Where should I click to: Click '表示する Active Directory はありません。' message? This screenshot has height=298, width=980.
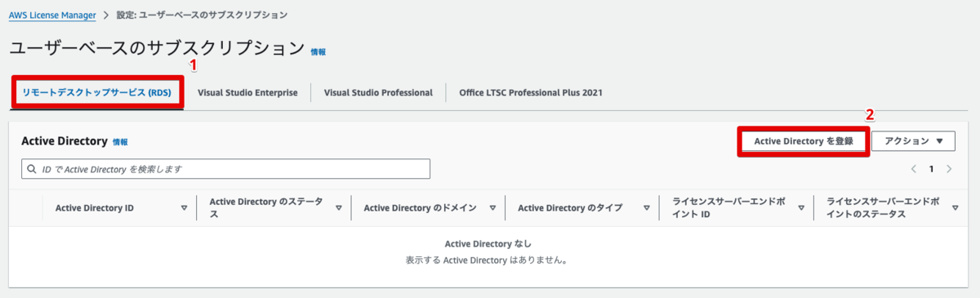tap(488, 260)
